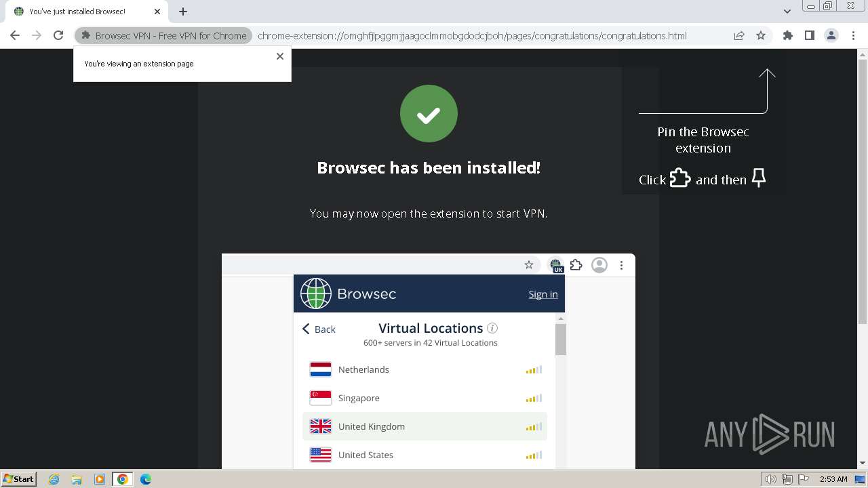Viewport: 868px width, 488px height.
Task: Open Microsoft Edge from the taskbar
Action: point(146,479)
